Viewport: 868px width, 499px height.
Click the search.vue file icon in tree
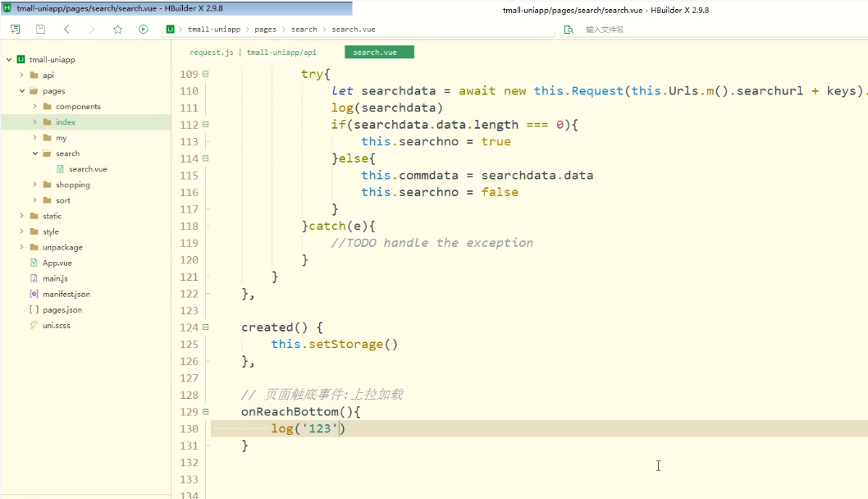pos(61,169)
